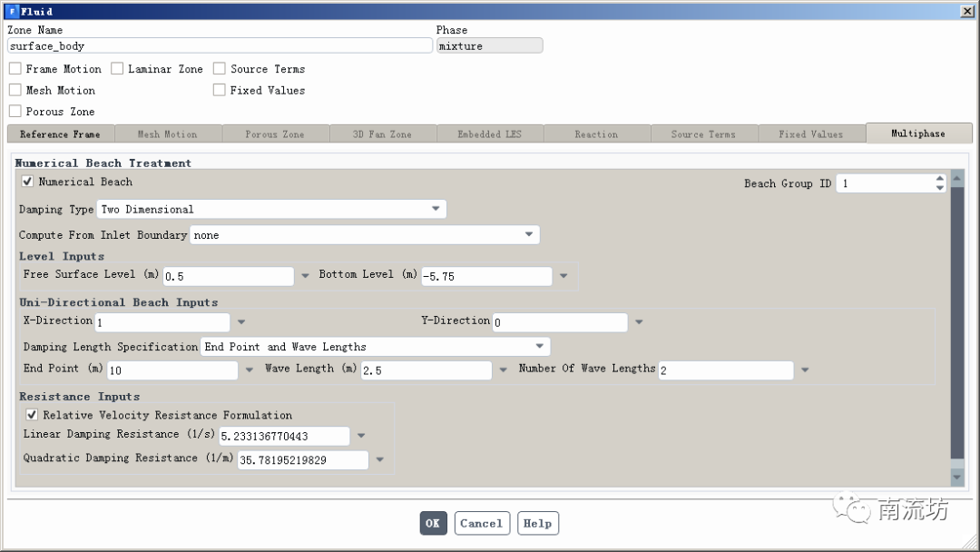The width and height of the screenshot is (980, 552).
Task: Expand the Bottom Level options arrow
Action: [563, 276]
